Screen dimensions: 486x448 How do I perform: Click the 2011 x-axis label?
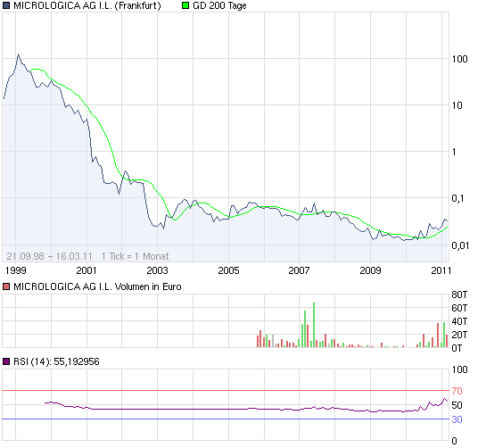[x=441, y=270]
